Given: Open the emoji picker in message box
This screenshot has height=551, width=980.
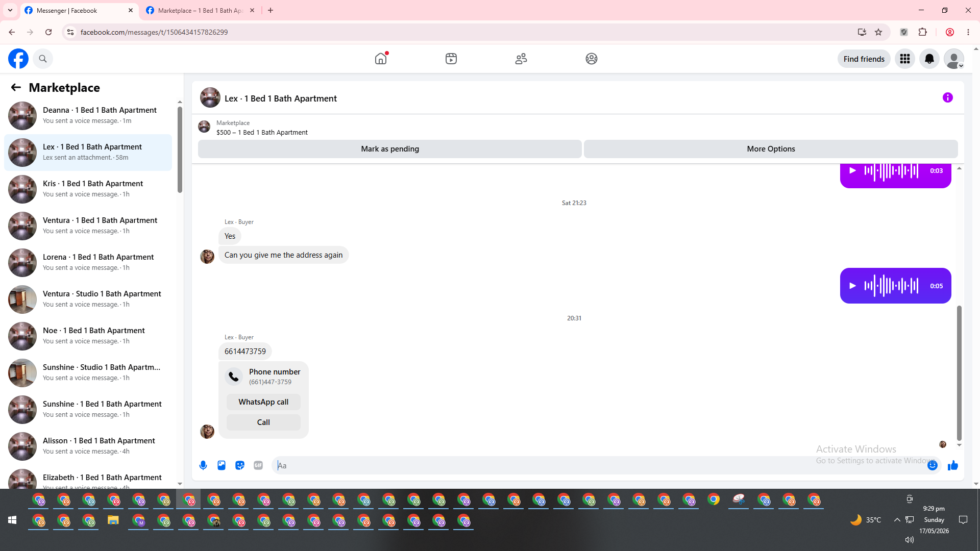Looking at the screenshot, I should pos(933,465).
